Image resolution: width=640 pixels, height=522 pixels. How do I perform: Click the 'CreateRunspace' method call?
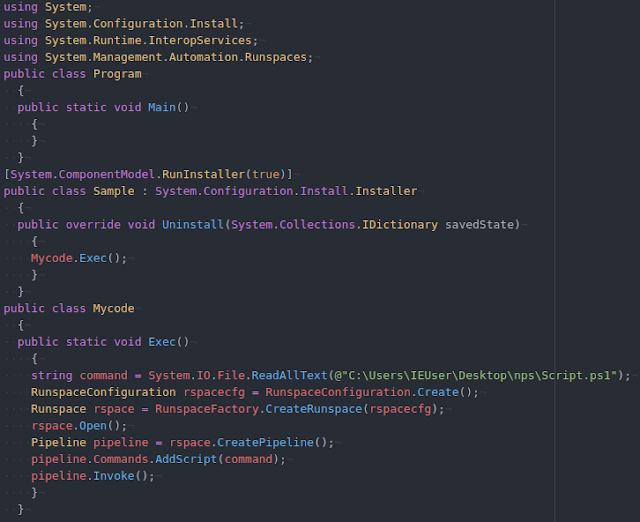(313, 409)
